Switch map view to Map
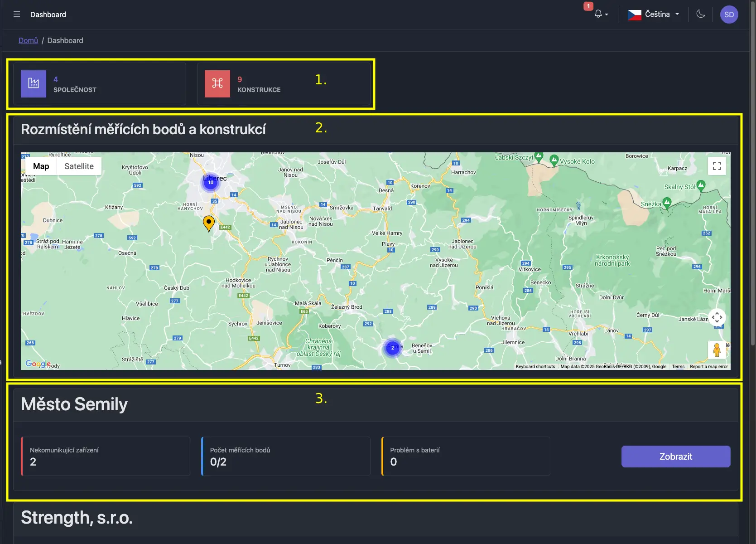Image resolution: width=756 pixels, height=544 pixels. pyautogui.click(x=40, y=166)
